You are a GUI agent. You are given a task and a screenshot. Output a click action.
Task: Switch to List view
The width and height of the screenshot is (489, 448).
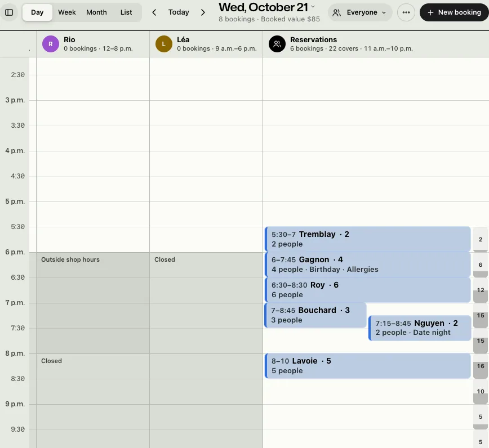[x=126, y=12]
